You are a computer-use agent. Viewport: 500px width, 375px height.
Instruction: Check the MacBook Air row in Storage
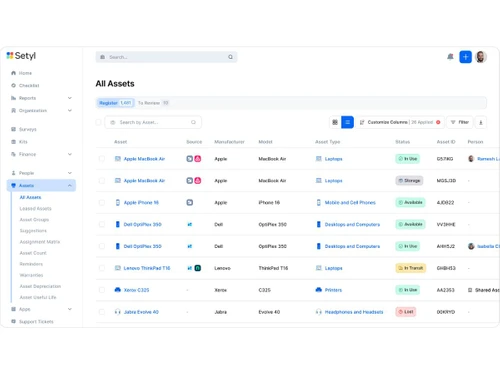(x=102, y=181)
